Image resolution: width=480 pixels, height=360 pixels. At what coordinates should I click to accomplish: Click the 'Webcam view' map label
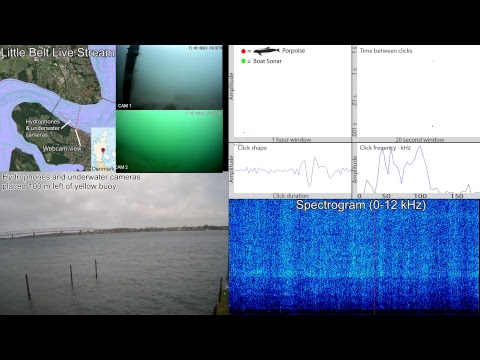click(x=62, y=149)
